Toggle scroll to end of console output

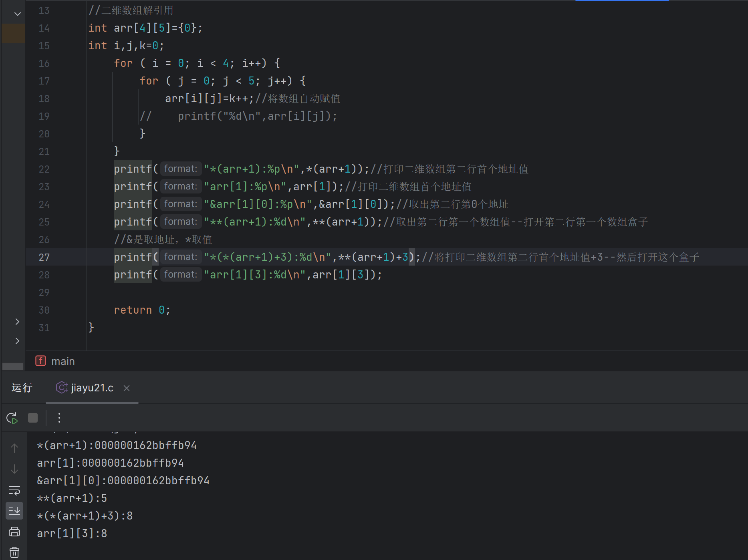tap(14, 511)
